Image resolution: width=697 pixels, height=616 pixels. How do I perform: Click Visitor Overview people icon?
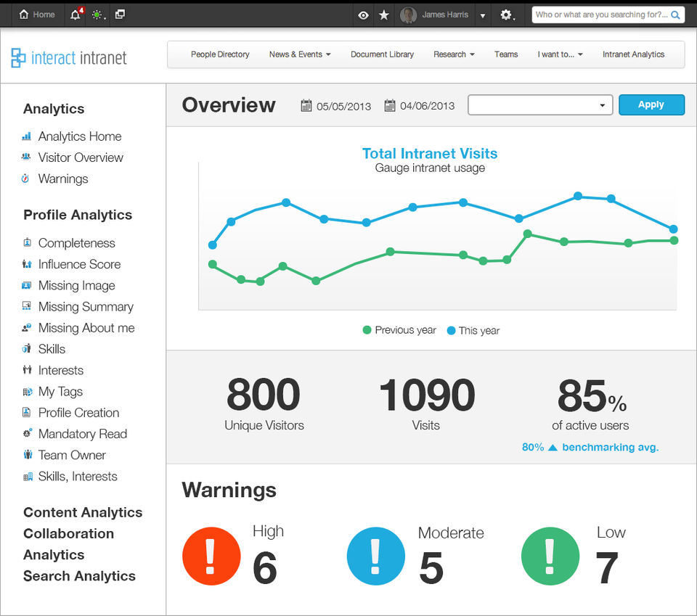coord(26,157)
